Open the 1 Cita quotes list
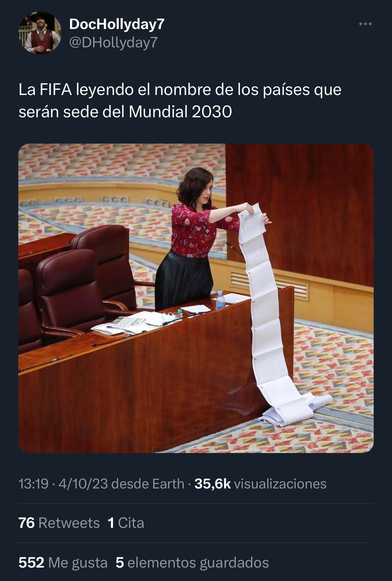This screenshot has height=581, width=392. pos(125,523)
